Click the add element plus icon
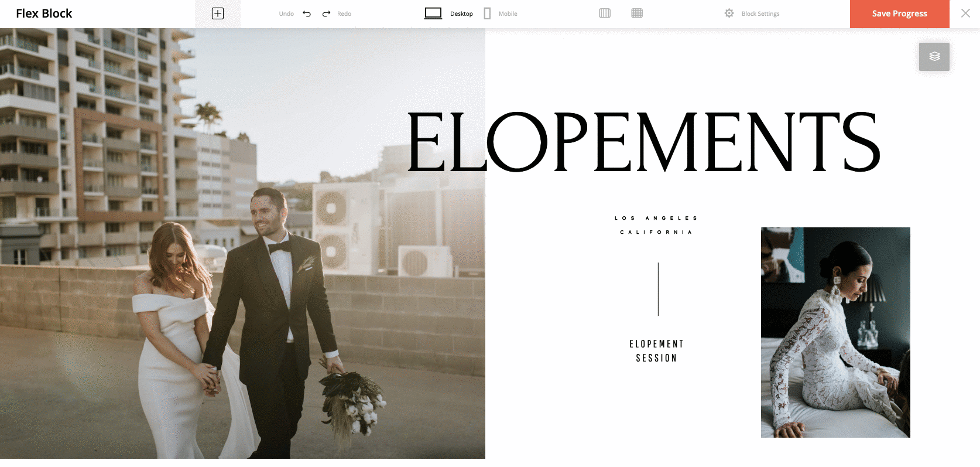 (218, 13)
